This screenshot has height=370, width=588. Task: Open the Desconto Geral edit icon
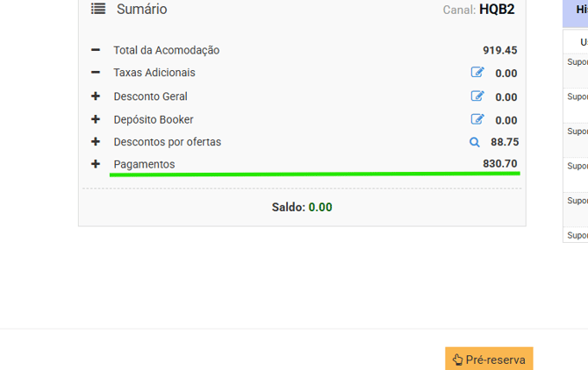point(477,96)
